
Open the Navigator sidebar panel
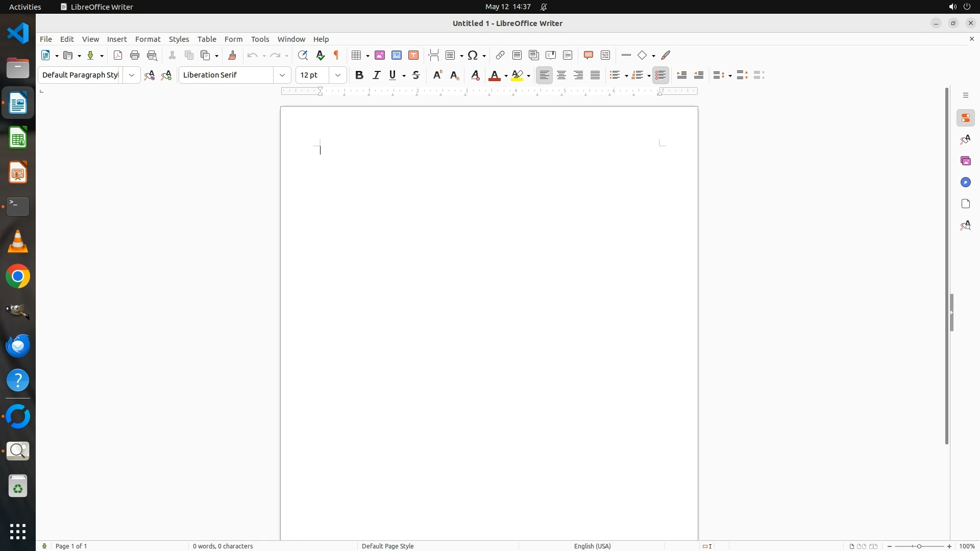(965, 182)
